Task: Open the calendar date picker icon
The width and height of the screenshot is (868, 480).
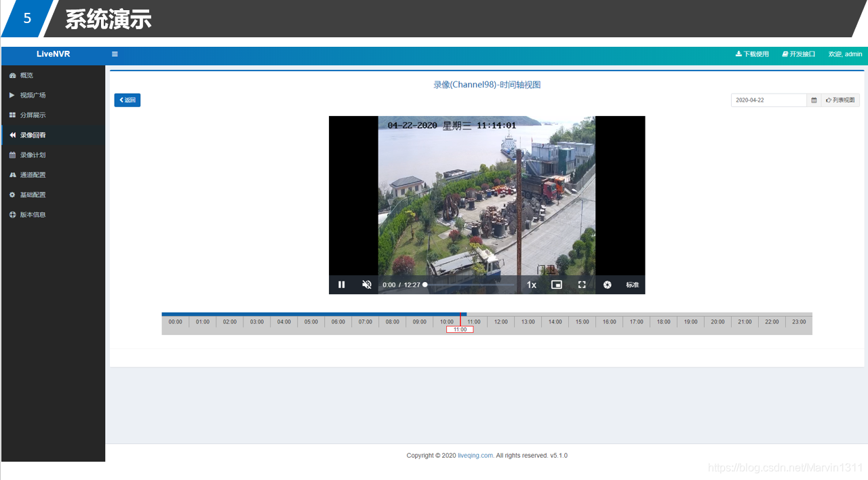Action: (814, 100)
